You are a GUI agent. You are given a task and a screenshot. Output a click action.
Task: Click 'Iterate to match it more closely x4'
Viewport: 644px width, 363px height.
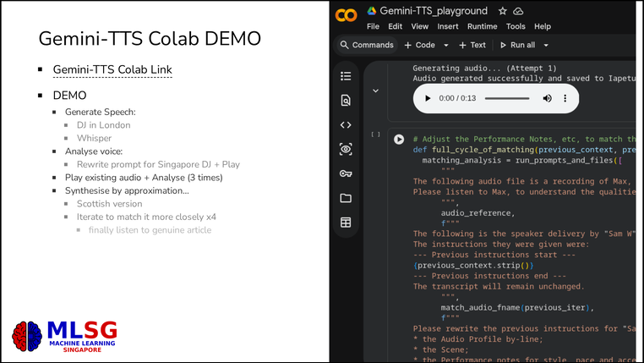[x=146, y=217]
